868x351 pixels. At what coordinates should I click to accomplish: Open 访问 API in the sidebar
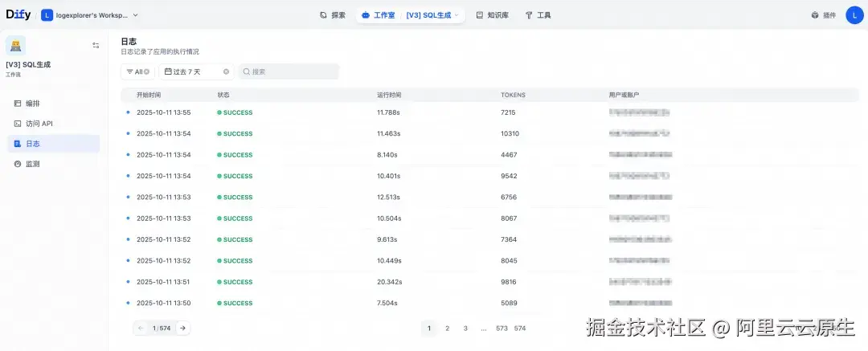tap(54, 124)
